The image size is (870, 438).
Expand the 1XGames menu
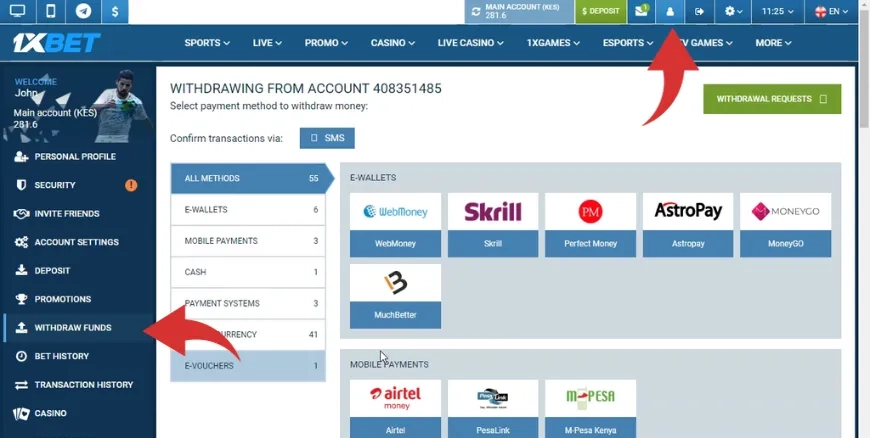tap(553, 43)
